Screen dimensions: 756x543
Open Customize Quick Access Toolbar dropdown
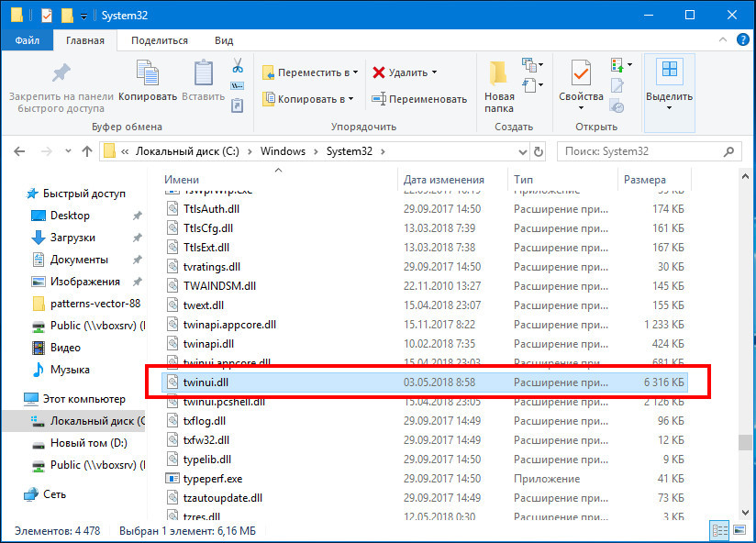point(83,17)
